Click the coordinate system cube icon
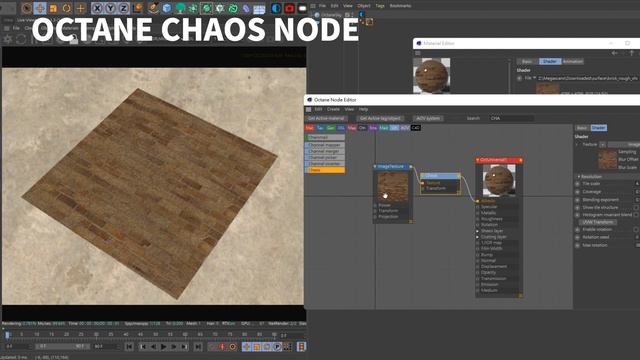The width and height of the screenshot is (640, 360). [x=137, y=8]
